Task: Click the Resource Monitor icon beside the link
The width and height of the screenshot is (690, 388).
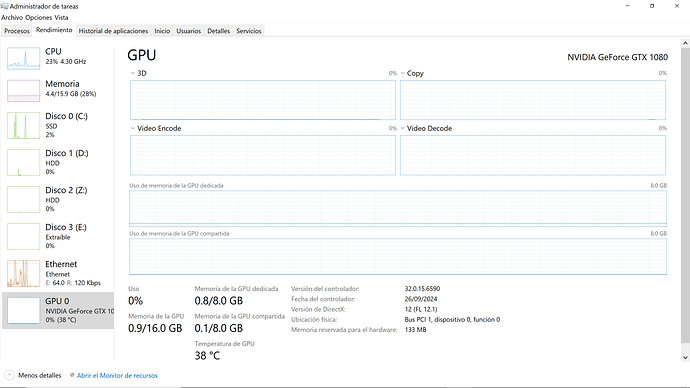Action: [72, 375]
